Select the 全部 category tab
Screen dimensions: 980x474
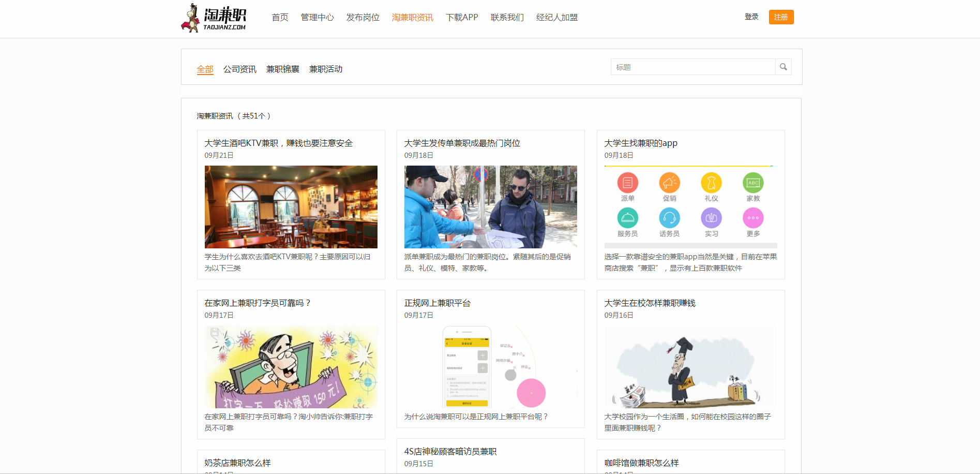205,69
